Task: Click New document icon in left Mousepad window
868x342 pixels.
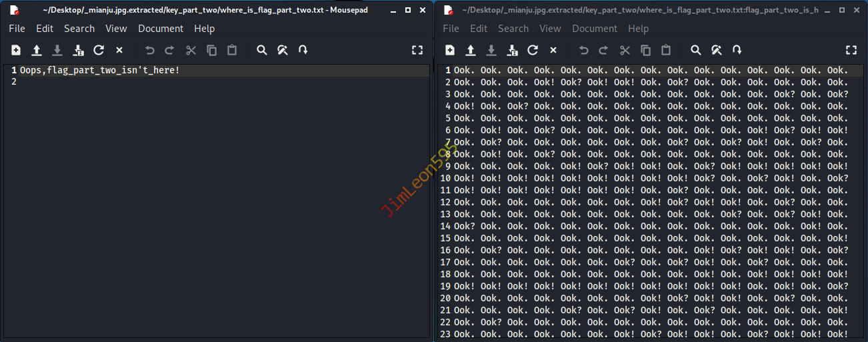Action: [x=16, y=50]
